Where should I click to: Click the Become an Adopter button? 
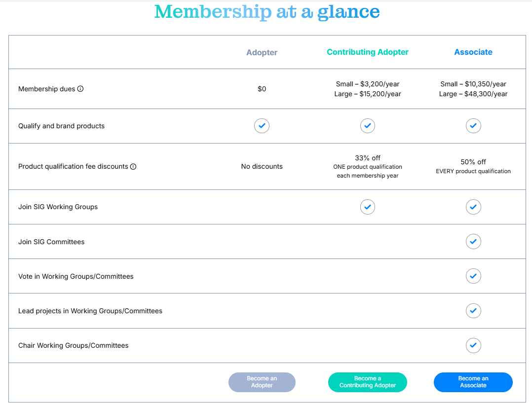tap(262, 382)
